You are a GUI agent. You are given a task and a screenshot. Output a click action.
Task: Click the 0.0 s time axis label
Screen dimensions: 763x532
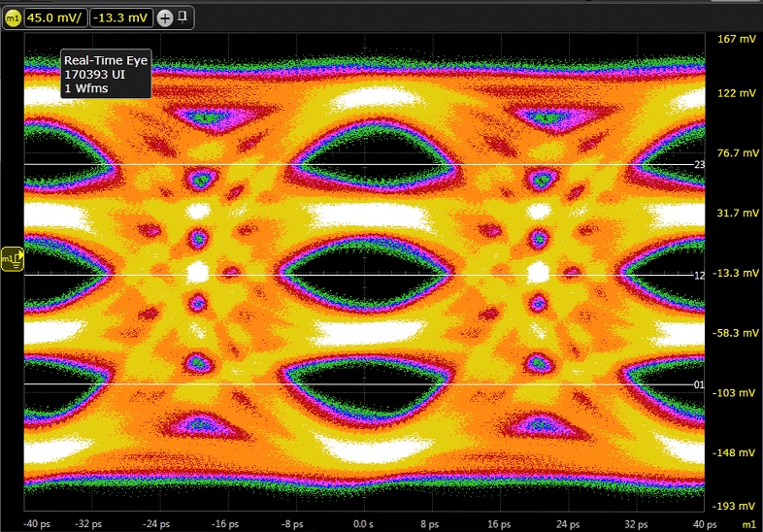coord(363,524)
